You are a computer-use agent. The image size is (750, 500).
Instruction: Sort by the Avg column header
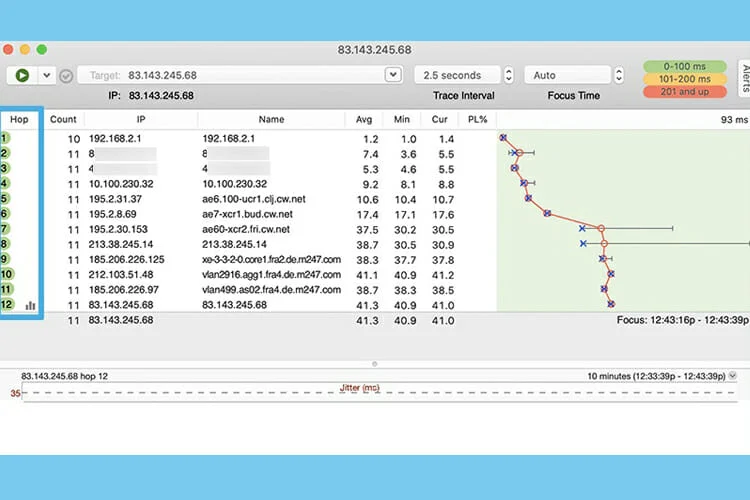364,119
